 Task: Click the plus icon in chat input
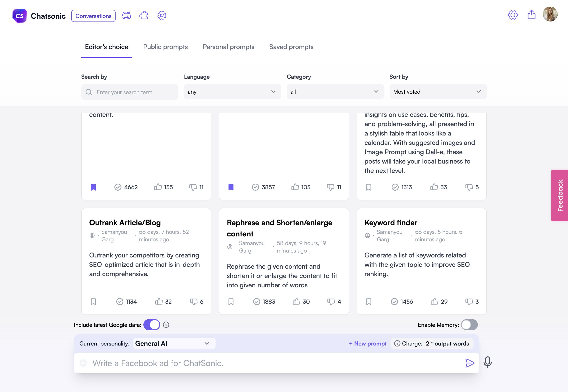[x=83, y=363]
